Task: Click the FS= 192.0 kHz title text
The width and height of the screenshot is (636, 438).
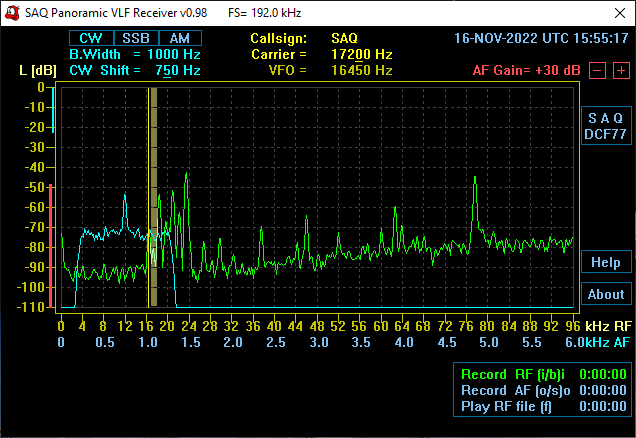Action: (264, 13)
